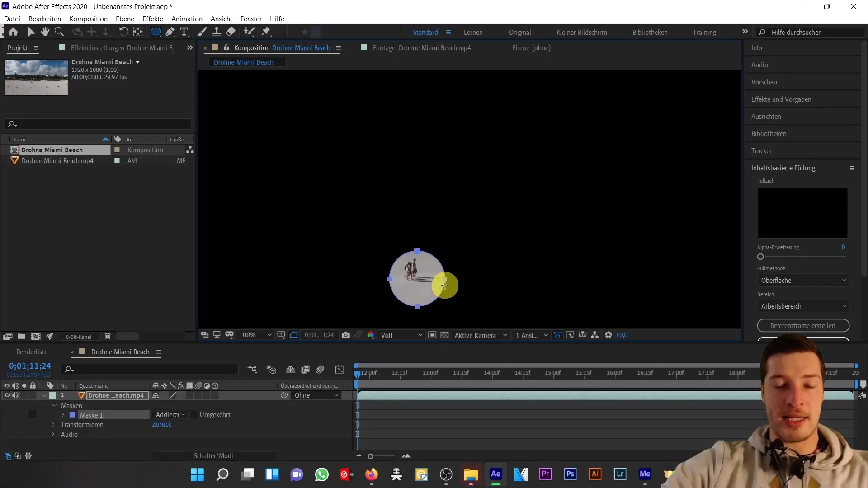
Task: Toggle shy switch on Drohne layer
Action: (156, 395)
